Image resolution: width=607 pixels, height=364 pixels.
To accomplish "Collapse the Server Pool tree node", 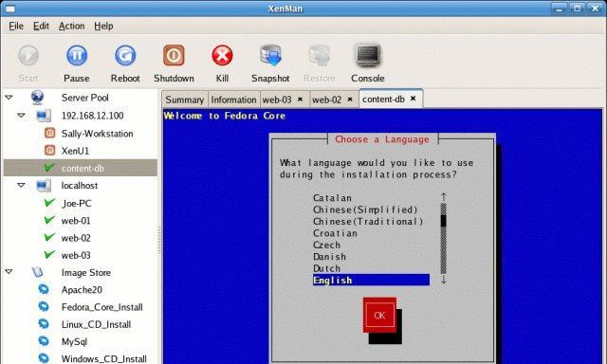I will point(9,98).
